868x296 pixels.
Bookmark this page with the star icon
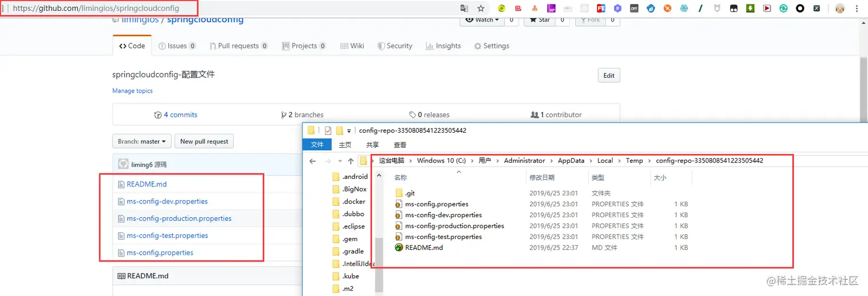point(481,9)
